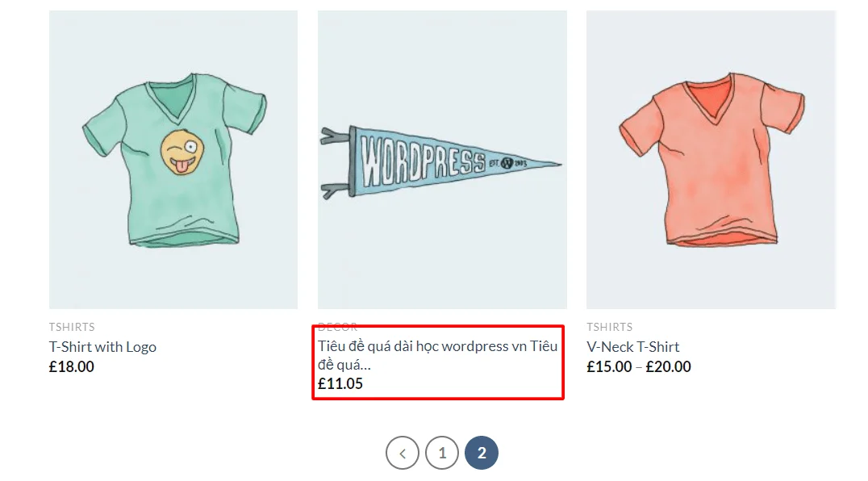Click TSHIRTS category above V-Neck T-Shirt
The width and height of the screenshot is (868, 481).
[x=609, y=327]
